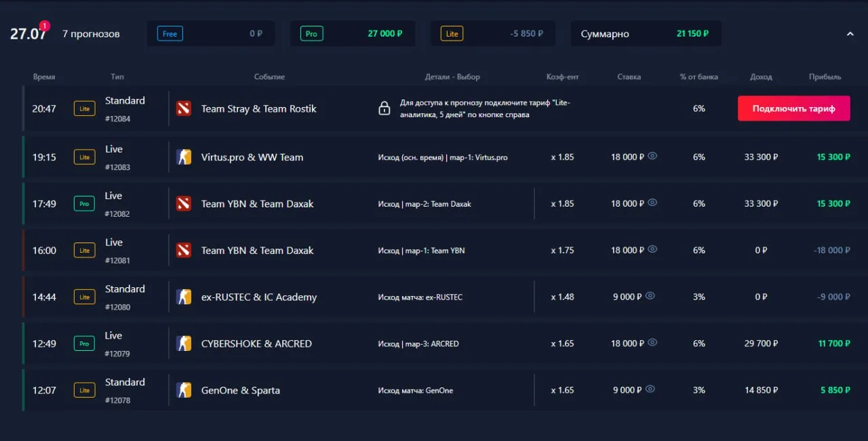Select the Free tariff summary box
The height and width of the screenshot is (441, 868).
(211, 33)
